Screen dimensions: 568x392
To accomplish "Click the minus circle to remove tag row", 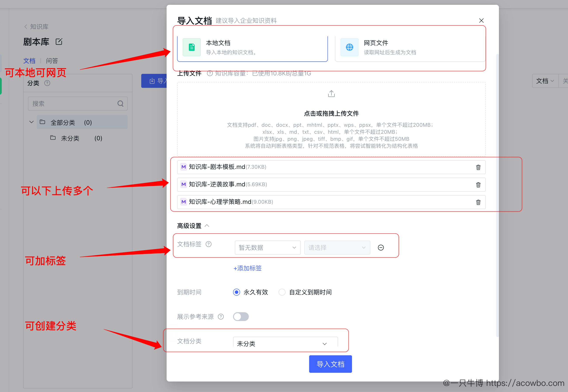I will tap(381, 248).
